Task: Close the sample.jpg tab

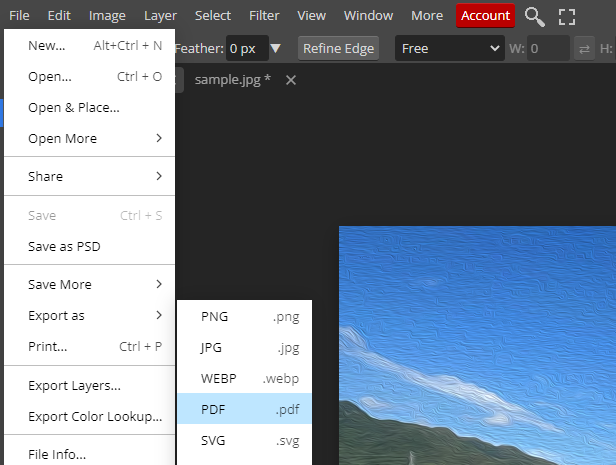Action: coord(291,80)
